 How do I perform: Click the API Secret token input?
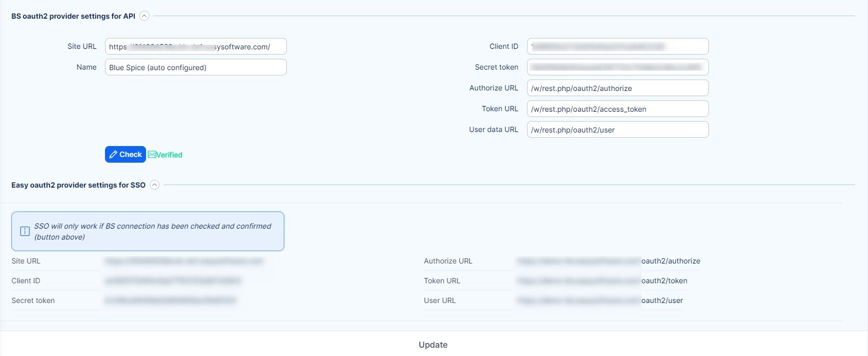617,68
